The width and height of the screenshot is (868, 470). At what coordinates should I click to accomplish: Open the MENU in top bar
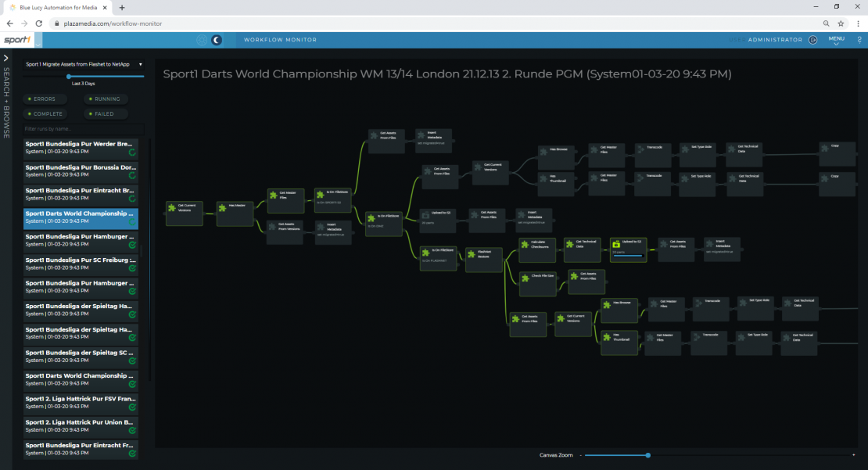pyautogui.click(x=836, y=40)
